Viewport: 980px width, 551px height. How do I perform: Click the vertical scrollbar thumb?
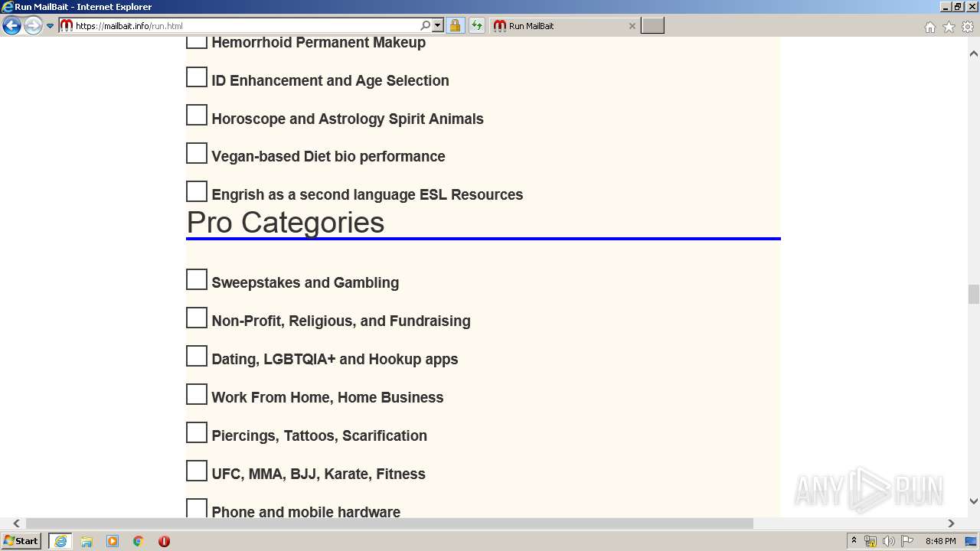point(973,294)
